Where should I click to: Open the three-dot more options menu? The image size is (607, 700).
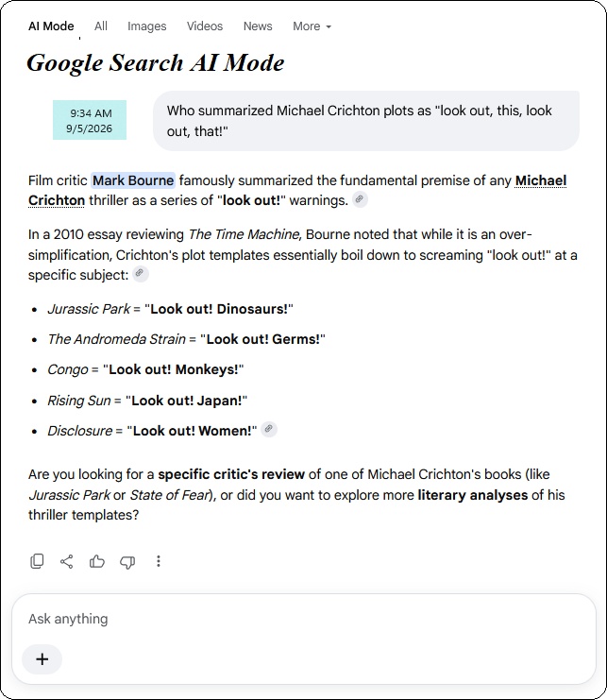pyautogui.click(x=159, y=561)
